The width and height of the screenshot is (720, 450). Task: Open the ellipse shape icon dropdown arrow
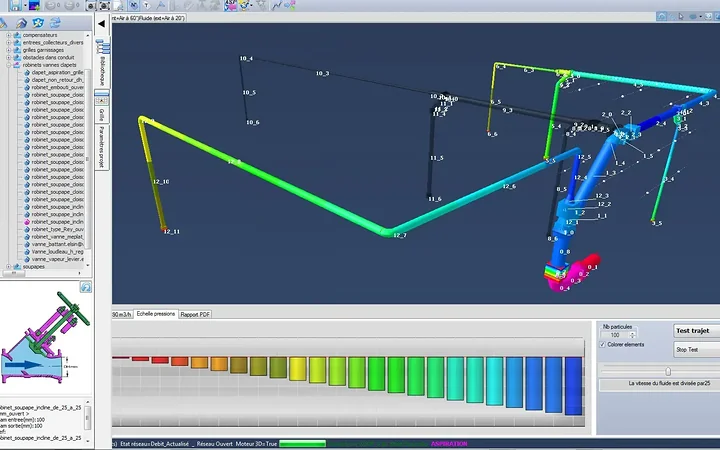(700, 17)
